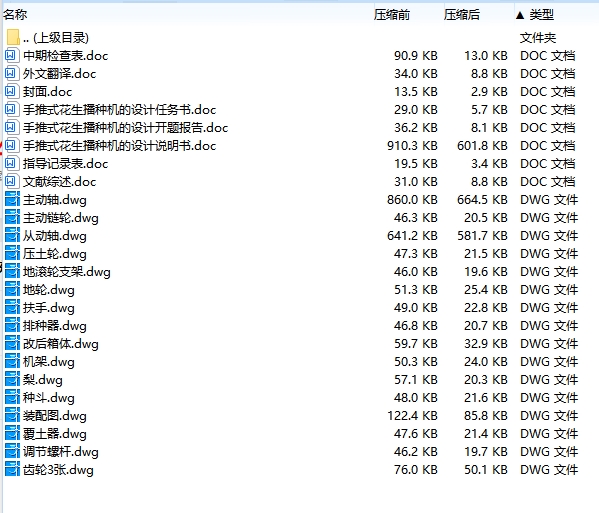Click the 910.3 KB original size value
This screenshot has width=599, height=513.
point(412,146)
